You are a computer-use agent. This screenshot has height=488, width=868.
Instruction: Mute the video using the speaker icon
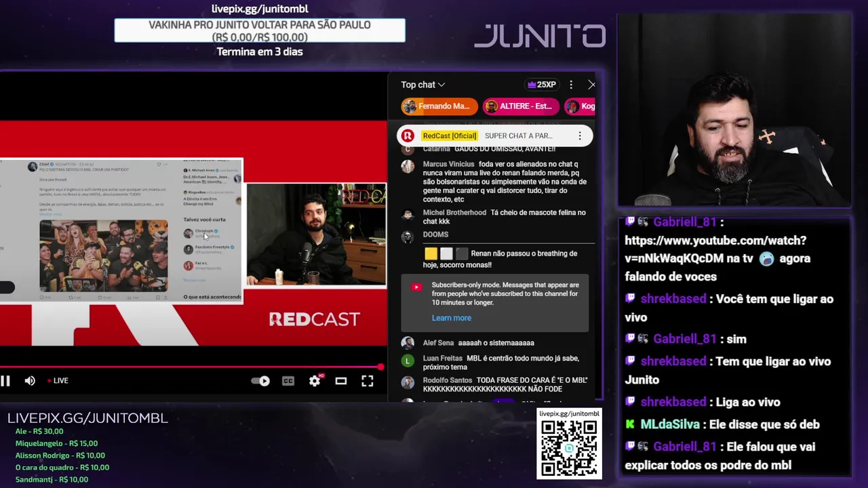coord(30,381)
